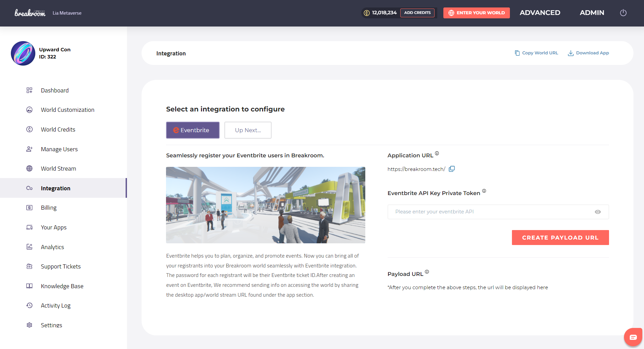Screen dimensions: 644x349
Task: Click the Analytics chart icon
Action: (30, 247)
